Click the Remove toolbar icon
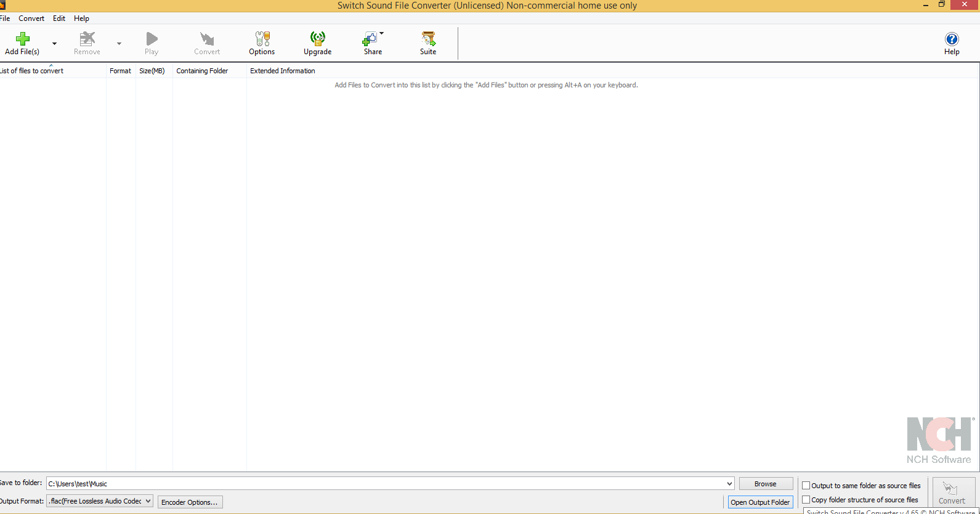This screenshot has width=980, height=514. [87, 39]
